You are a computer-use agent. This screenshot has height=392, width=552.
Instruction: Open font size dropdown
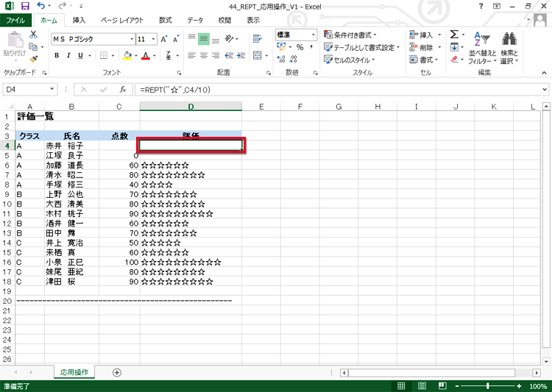(x=154, y=39)
